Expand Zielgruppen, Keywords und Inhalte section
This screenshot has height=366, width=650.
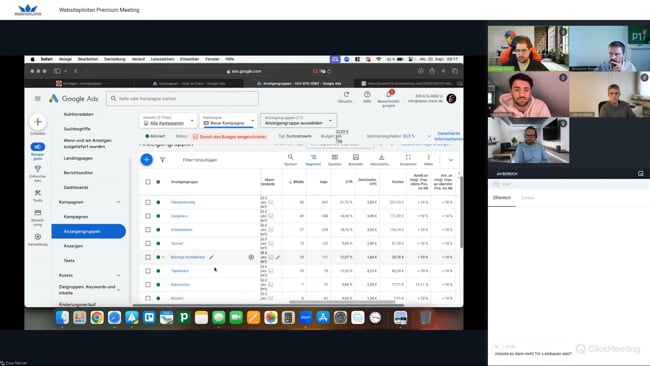pos(119,290)
